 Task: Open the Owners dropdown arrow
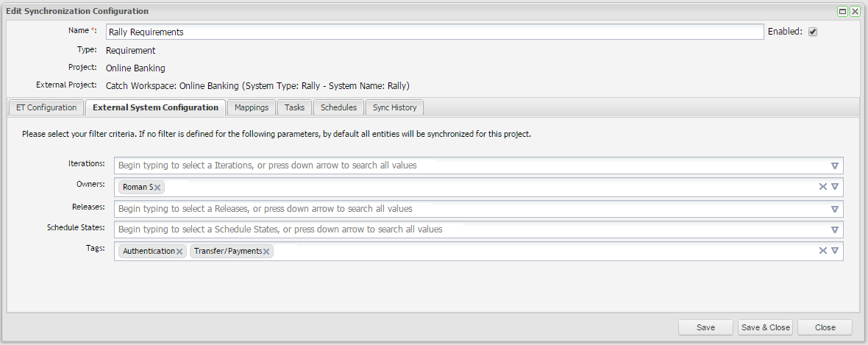tap(835, 187)
